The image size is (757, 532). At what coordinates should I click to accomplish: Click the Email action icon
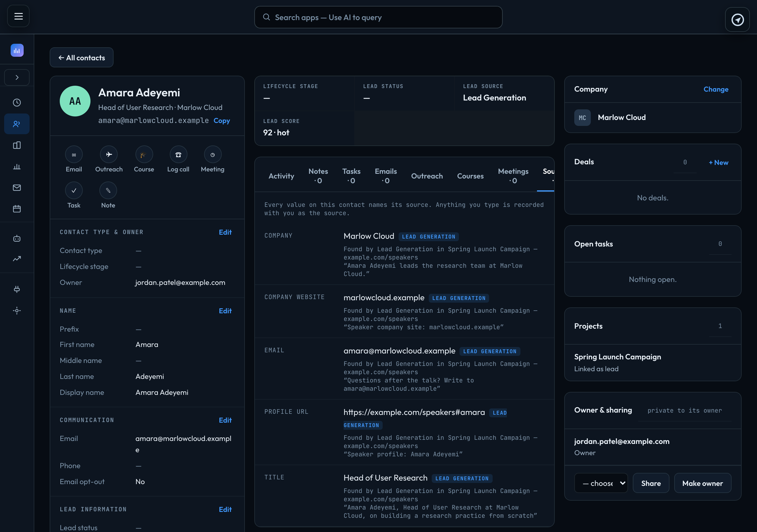[74, 154]
